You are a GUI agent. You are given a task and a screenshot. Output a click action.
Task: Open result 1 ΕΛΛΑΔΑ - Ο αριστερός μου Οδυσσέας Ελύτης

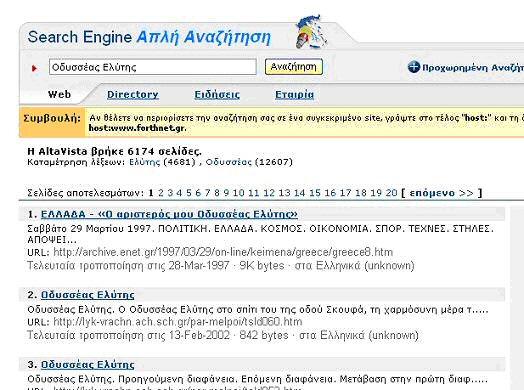coord(169,214)
